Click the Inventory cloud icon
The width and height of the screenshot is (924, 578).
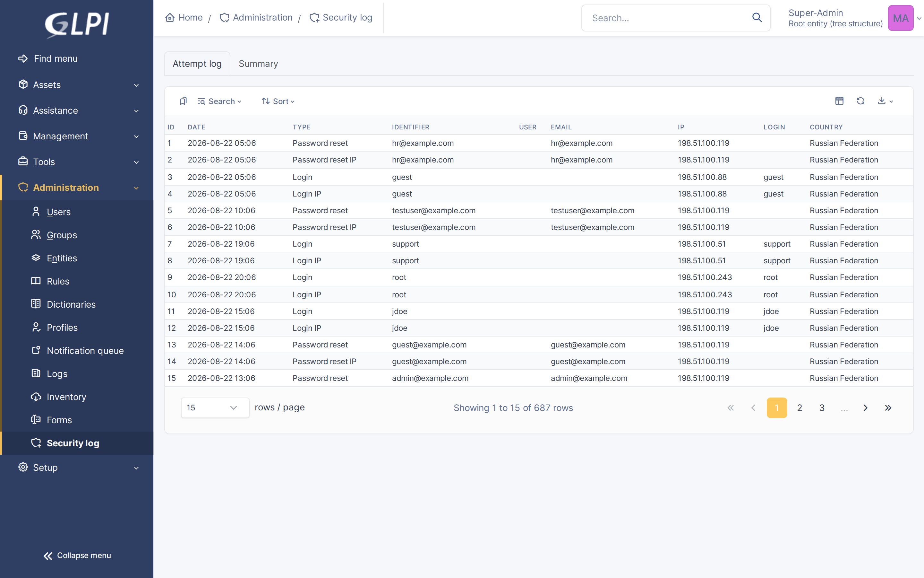[x=36, y=397]
